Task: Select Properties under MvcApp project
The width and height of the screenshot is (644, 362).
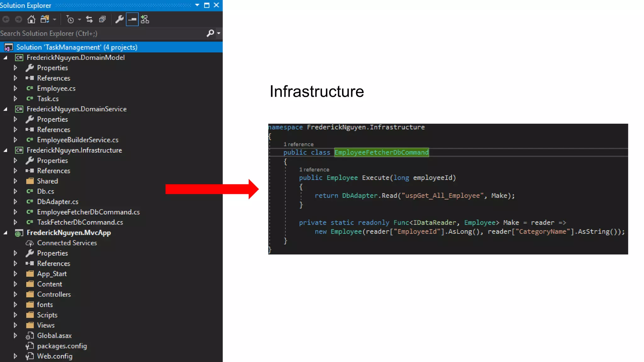Action: pyautogui.click(x=53, y=253)
